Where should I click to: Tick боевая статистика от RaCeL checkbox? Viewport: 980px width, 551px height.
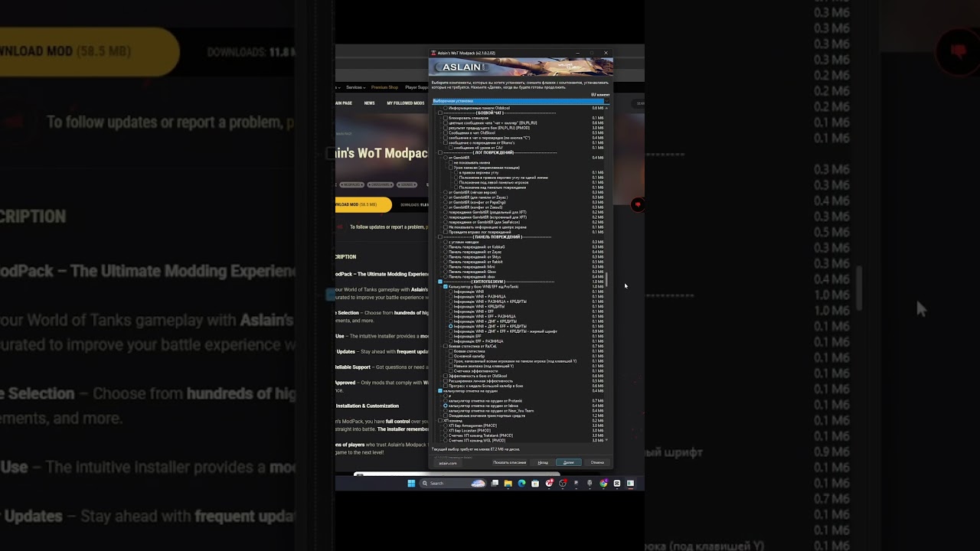[446, 346]
